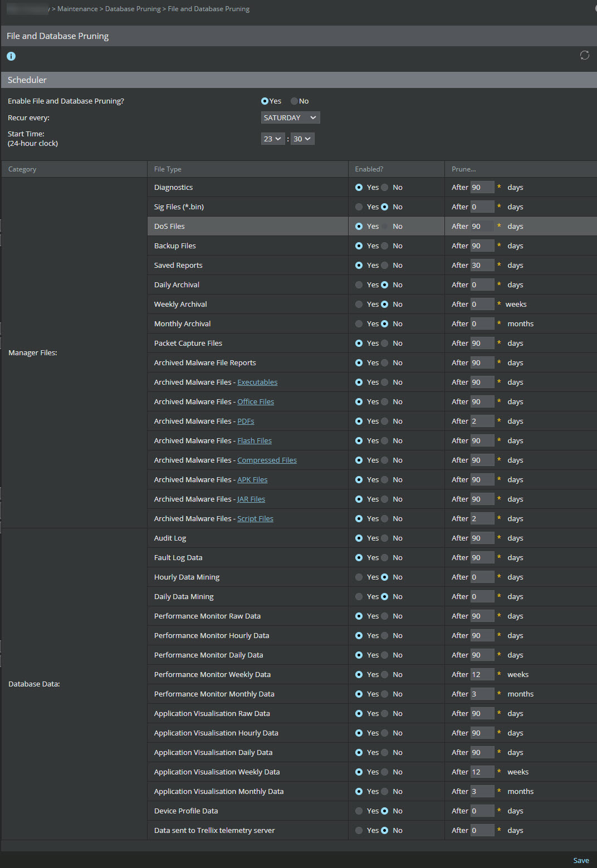Go to Database Pruning in the breadcrumb
597x868 pixels.
coord(133,9)
